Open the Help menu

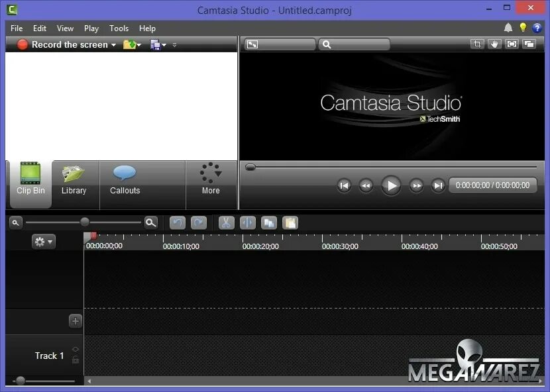147,28
